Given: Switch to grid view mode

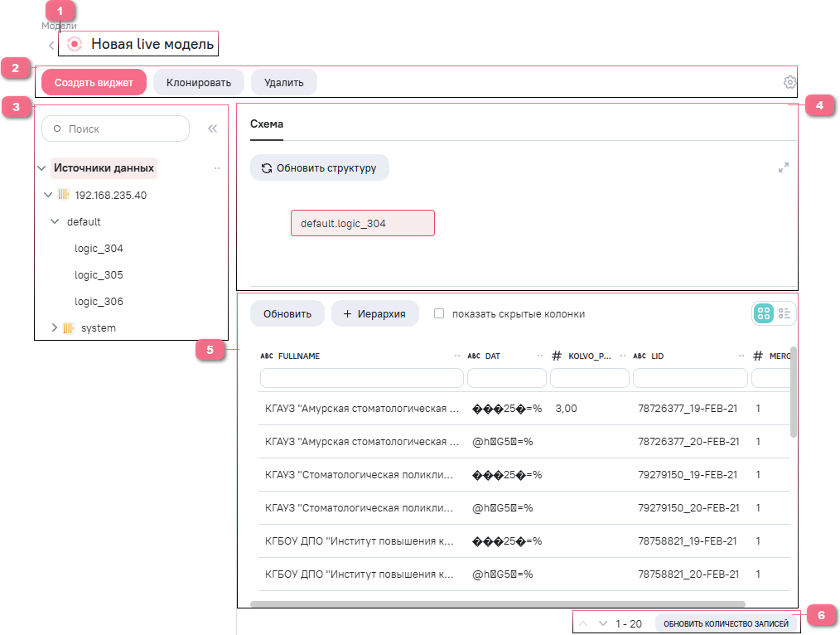Looking at the screenshot, I should 764,313.
